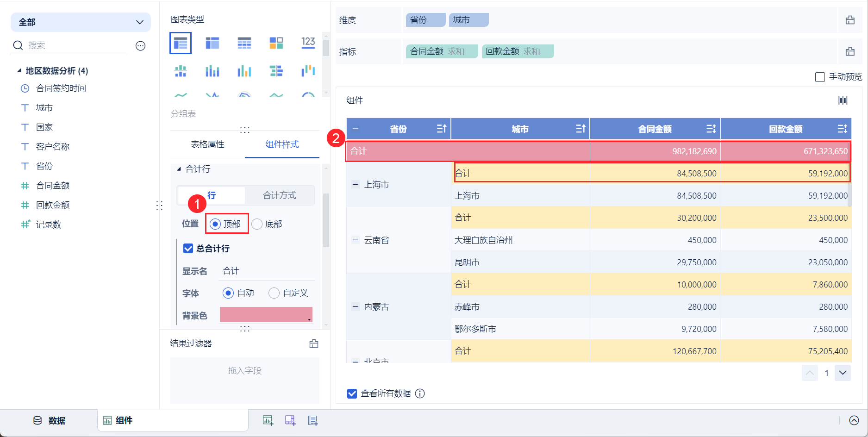The height and width of the screenshot is (437, 868).
Task: Collapse the 内蒙古 group row
Action: click(356, 307)
